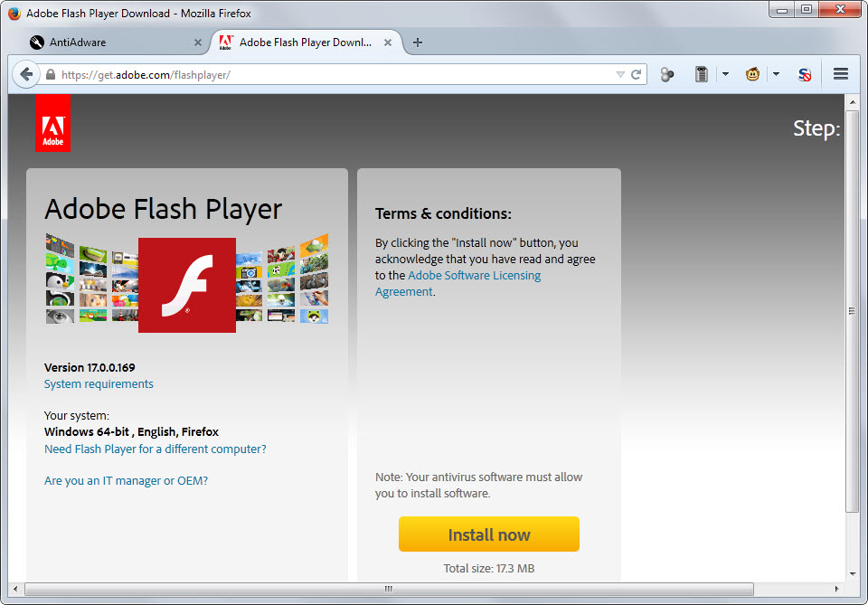
Task: Click the Windows 64-bit, English, Firefox text
Action: (131, 431)
